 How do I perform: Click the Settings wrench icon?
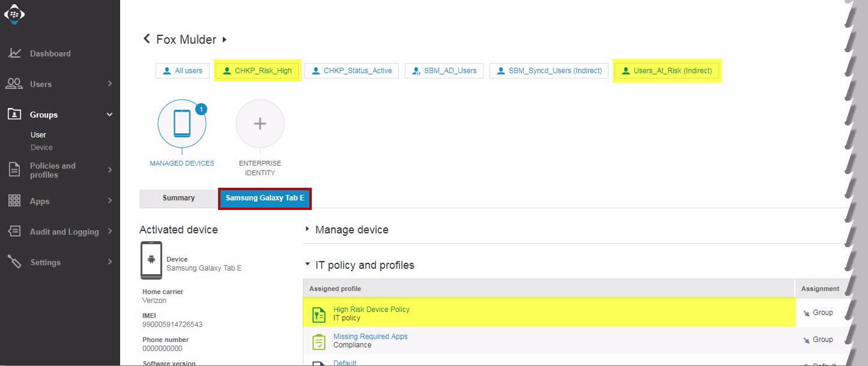coord(14,262)
